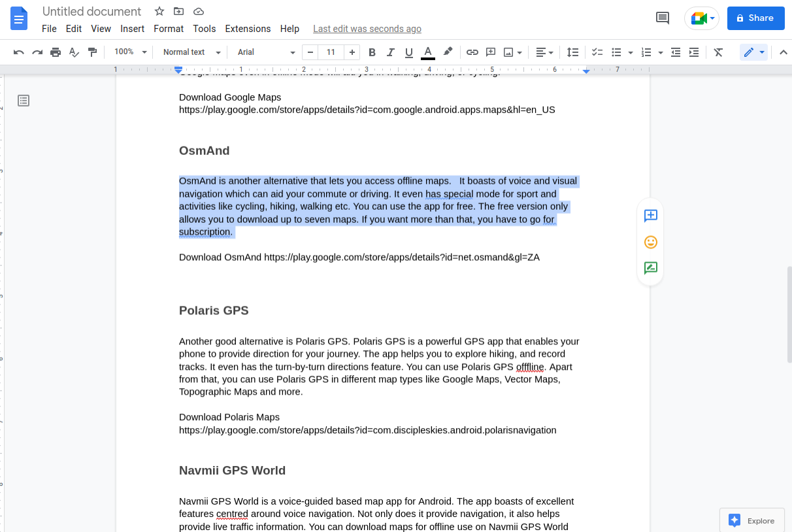Click the Share button
The width and height of the screenshot is (792, 532).
755,18
